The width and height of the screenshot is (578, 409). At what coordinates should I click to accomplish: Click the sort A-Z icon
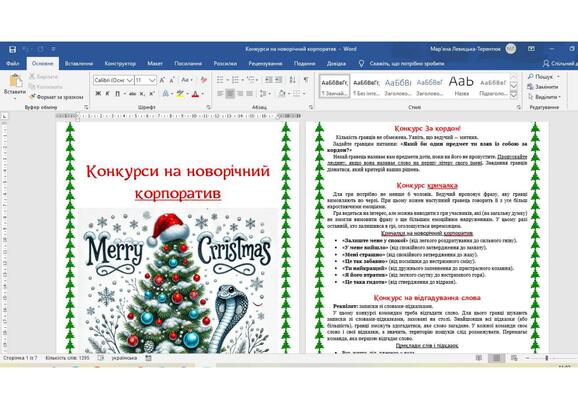[x=293, y=80]
